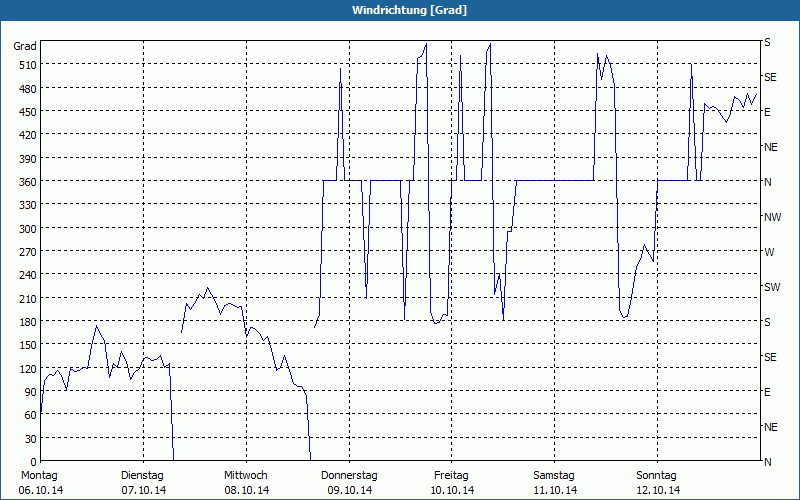The width and height of the screenshot is (800, 500).
Task: Pick the 180 value on the degree axis
Action: point(28,321)
